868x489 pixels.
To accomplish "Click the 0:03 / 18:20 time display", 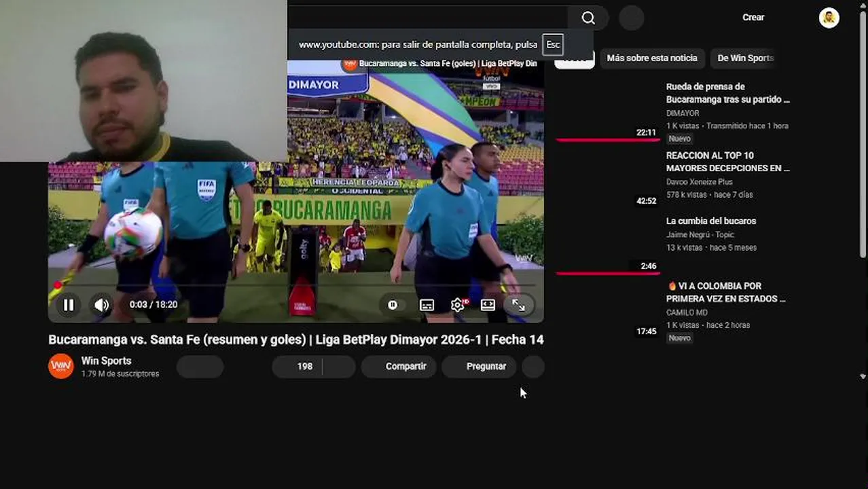I will coord(153,305).
